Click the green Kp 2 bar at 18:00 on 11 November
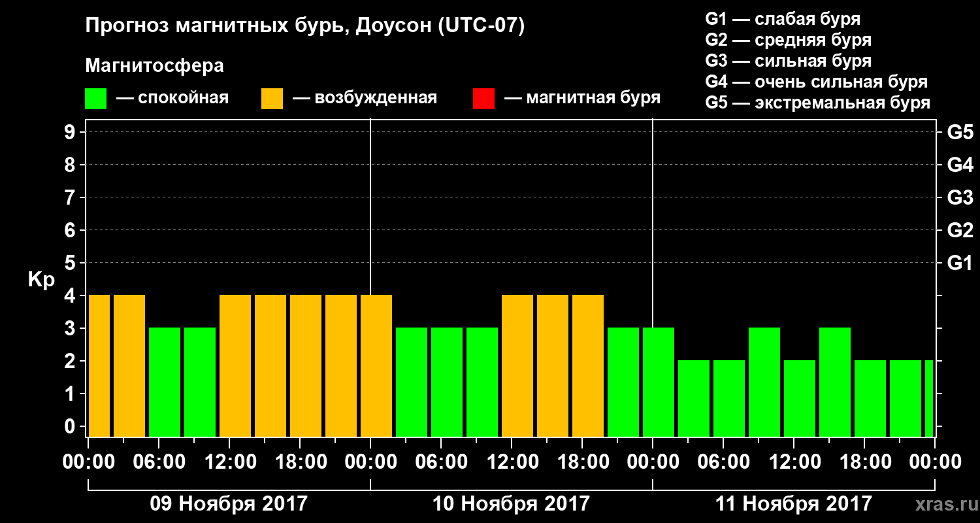Image resolution: width=980 pixels, height=523 pixels. pos(870,398)
